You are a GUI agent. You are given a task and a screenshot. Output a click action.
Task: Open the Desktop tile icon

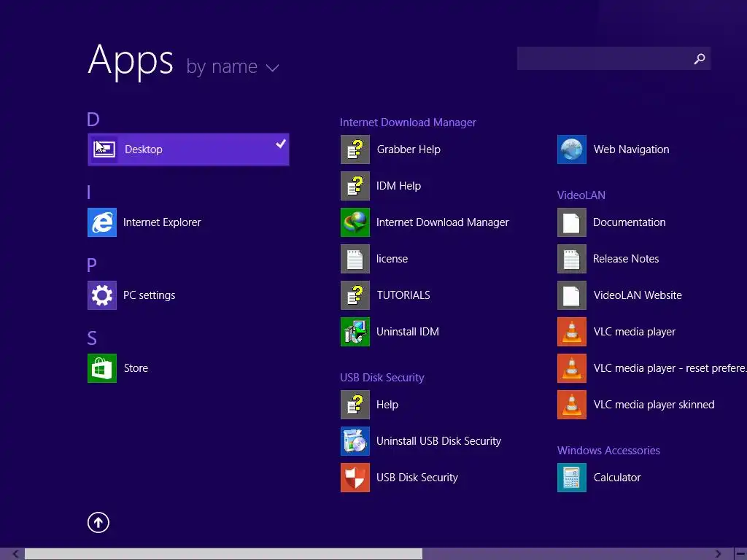pyautogui.click(x=104, y=149)
